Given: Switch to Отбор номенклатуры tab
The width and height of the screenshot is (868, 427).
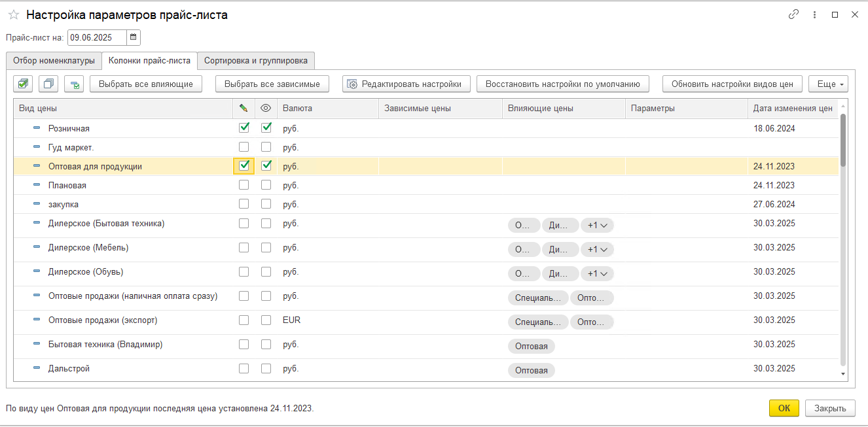Looking at the screenshot, I should tap(54, 61).
